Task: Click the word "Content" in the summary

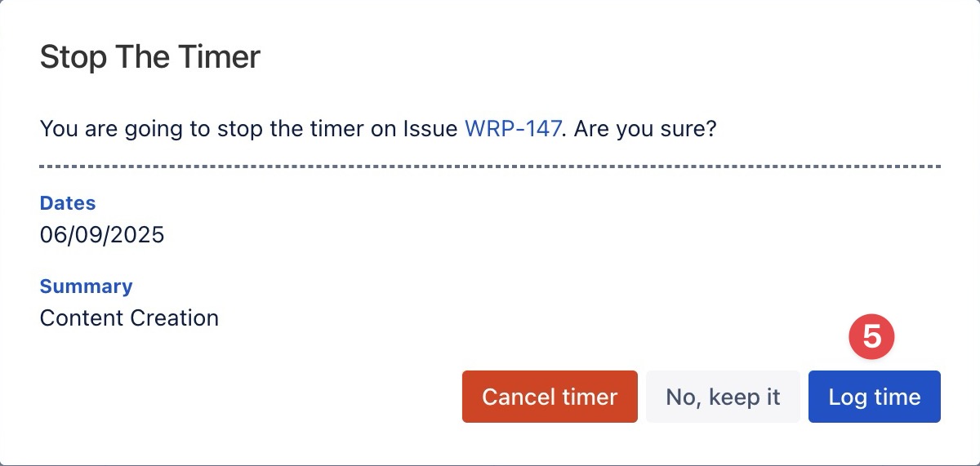Action: (x=78, y=317)
